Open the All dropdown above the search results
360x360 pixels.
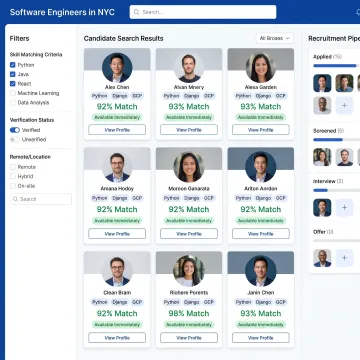(275, 38)
